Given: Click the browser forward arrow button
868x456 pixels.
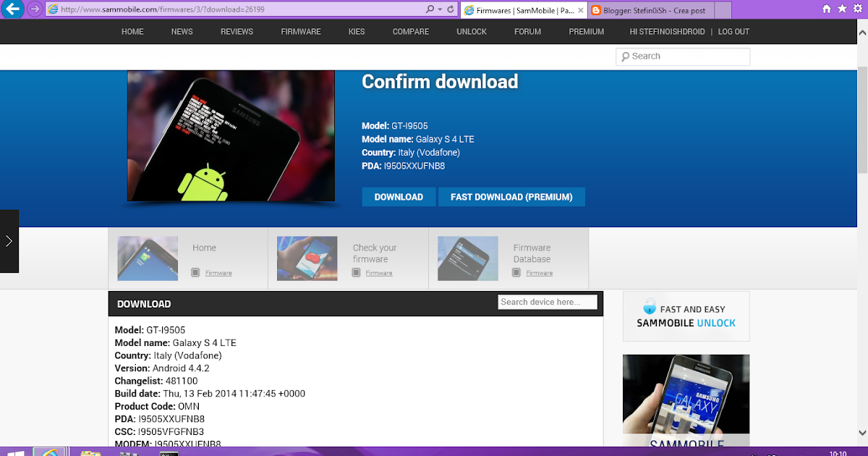Looking at the screenshot, I should pyautogui.click(x=35, y=9).
